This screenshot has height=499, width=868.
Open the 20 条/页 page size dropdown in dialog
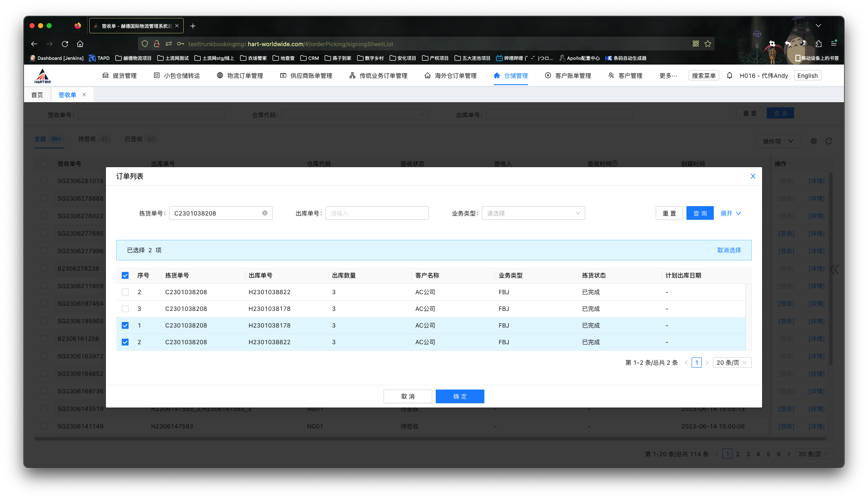(732, 363)
